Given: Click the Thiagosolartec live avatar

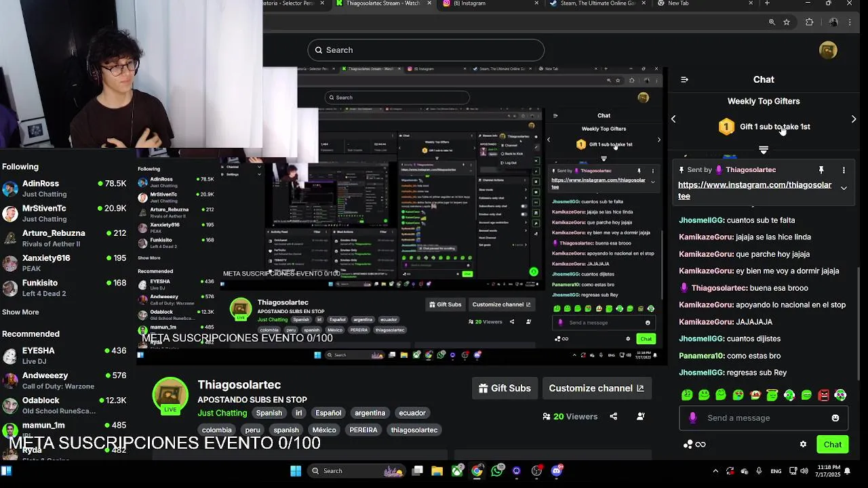Looking at the screenshot, I should (170, 395).
